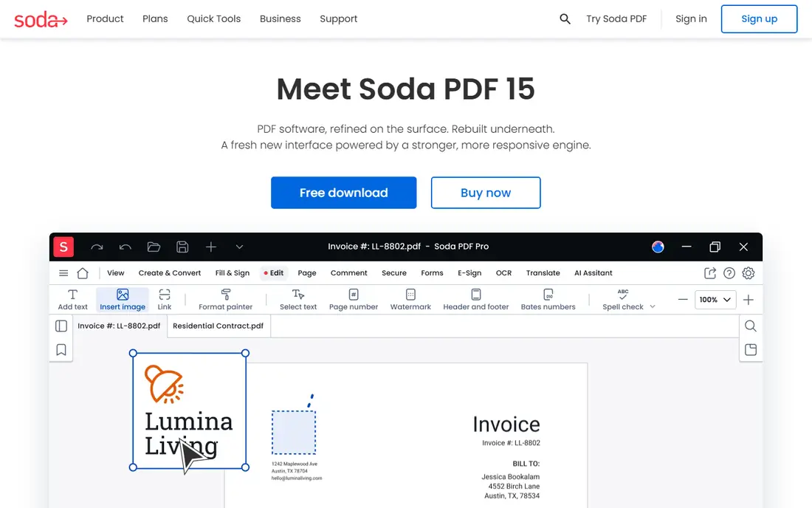Open the Page menu

click(306, 273)
